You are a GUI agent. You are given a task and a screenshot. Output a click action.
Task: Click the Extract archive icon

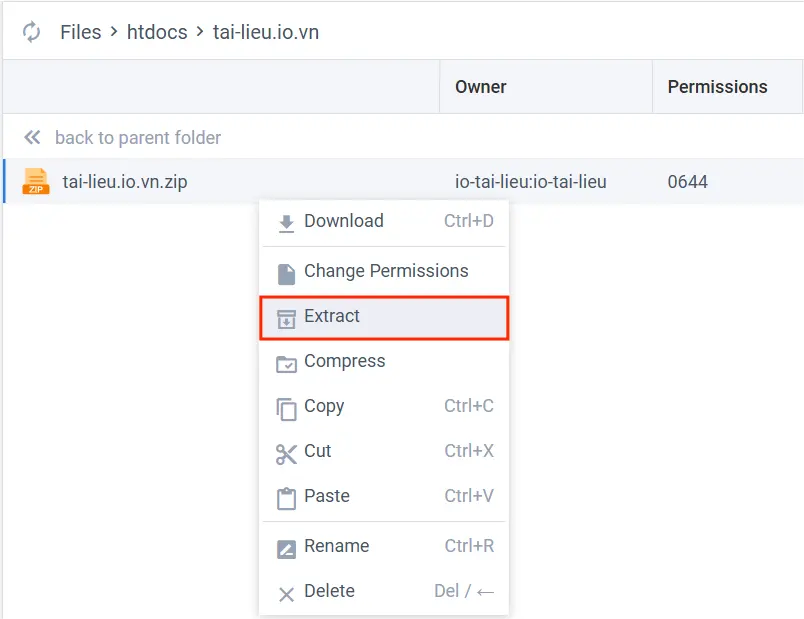click(x=285, y=316)
